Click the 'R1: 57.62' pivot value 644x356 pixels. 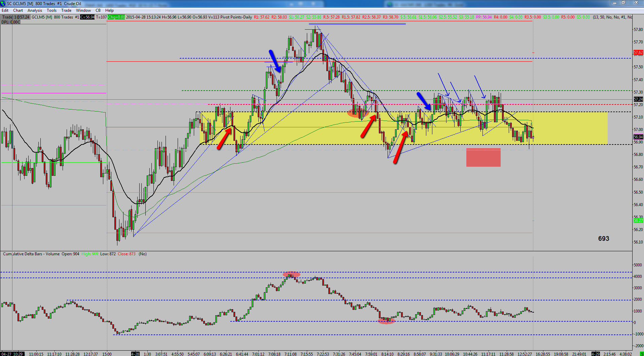[x=262, y=17]
